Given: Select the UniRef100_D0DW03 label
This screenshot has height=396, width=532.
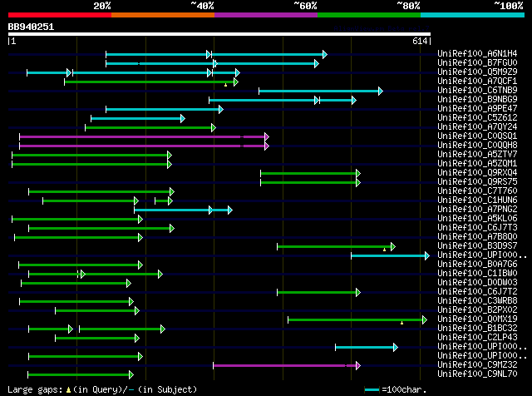Looking at the screenshot, I should [x=477, y=283].
